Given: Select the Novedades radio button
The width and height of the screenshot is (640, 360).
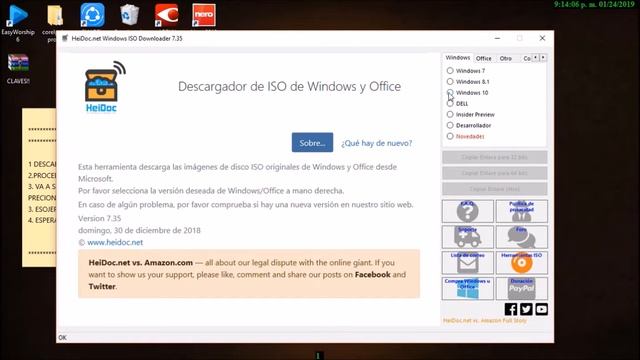Looking at the screenshot, I should tap(450, 136).
